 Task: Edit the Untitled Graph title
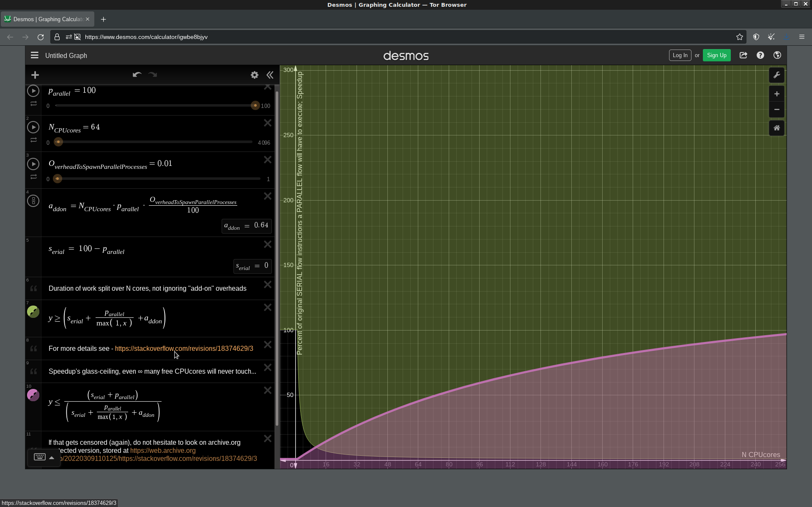(66, 55)
